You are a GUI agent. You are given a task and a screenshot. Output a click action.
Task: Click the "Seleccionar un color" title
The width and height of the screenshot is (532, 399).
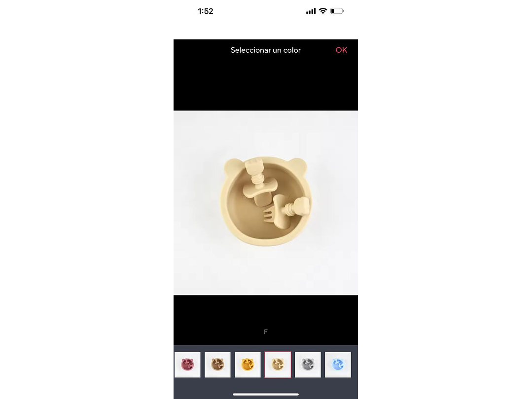tap(266, 50)
